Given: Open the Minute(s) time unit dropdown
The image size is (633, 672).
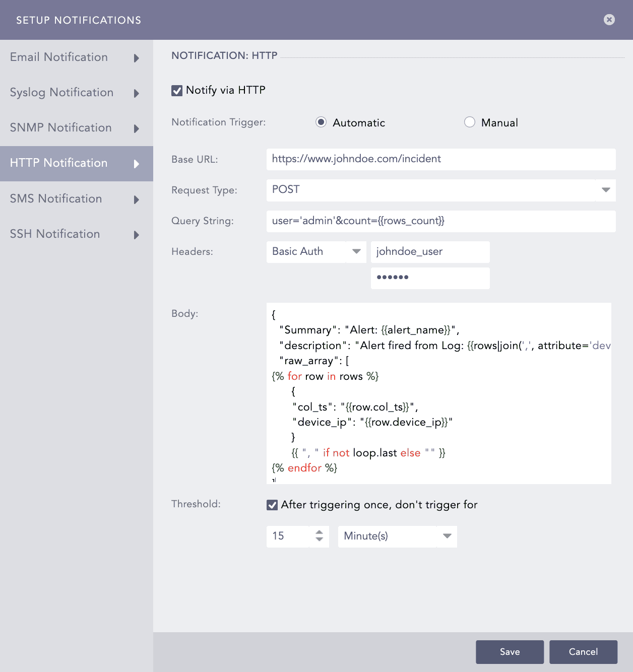Looking at the screenshot, I should [x=447, y=536].
